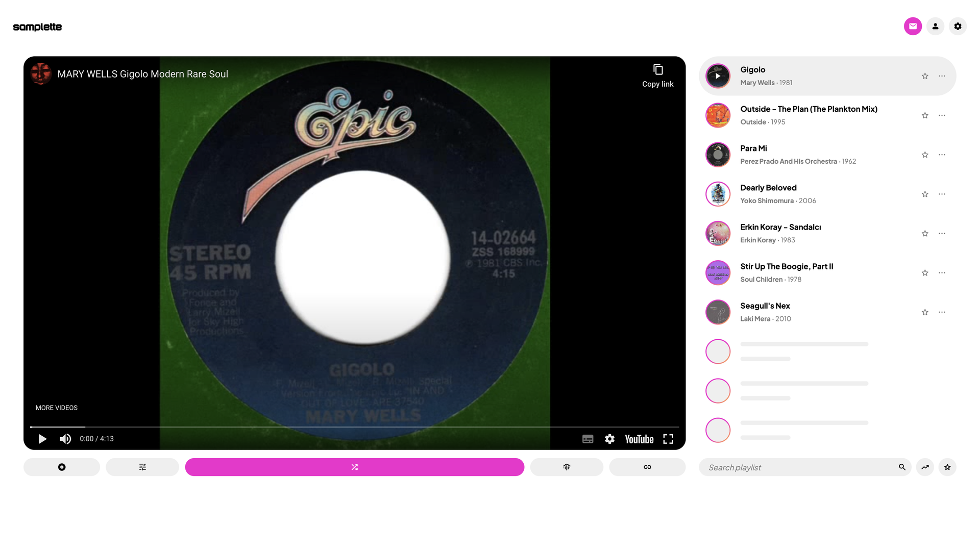
Task: Open more options for Erkin Koray – Sandalcı
Action: (942, 233)
